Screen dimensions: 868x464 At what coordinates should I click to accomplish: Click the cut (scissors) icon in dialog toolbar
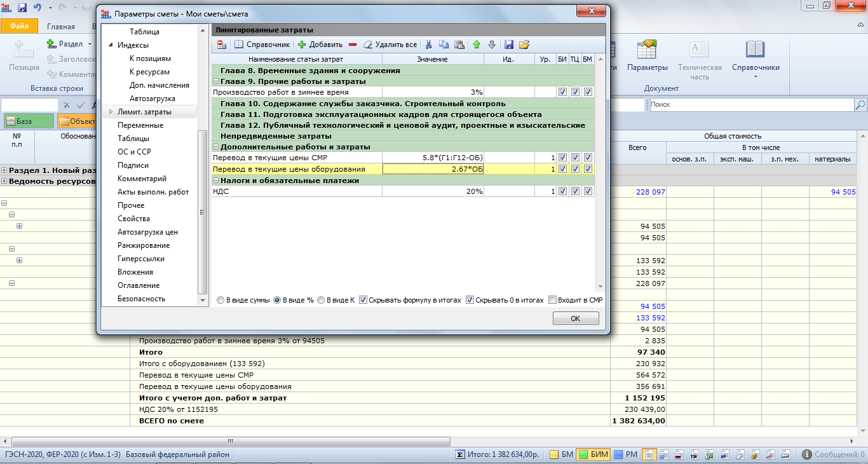(428, 44)
